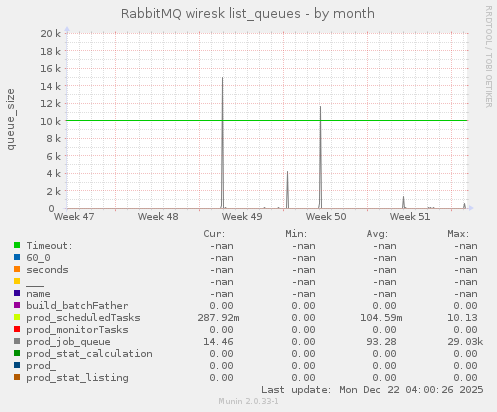Click the 'prod_' legend label

point(41,366)
